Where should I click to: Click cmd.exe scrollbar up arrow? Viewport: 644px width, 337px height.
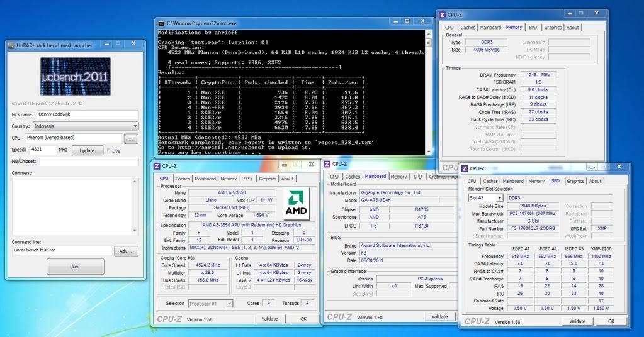pyautogui.click(x=428, y=34)
